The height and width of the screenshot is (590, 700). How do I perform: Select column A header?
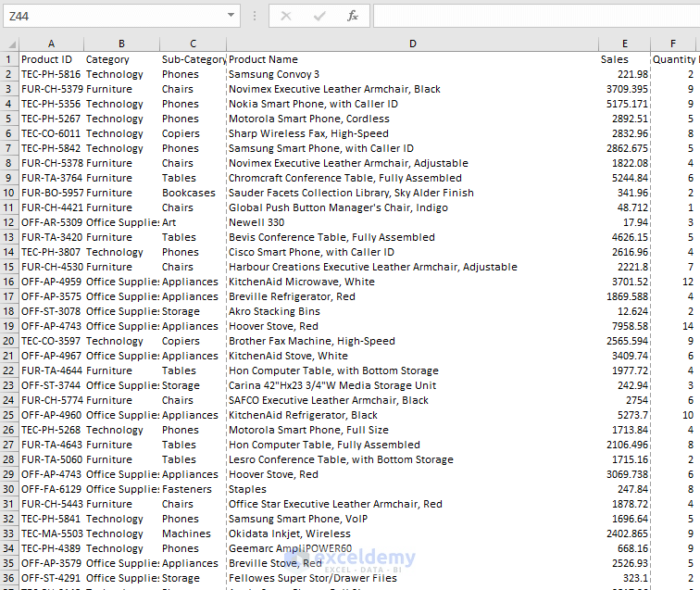tap(51, 44)
